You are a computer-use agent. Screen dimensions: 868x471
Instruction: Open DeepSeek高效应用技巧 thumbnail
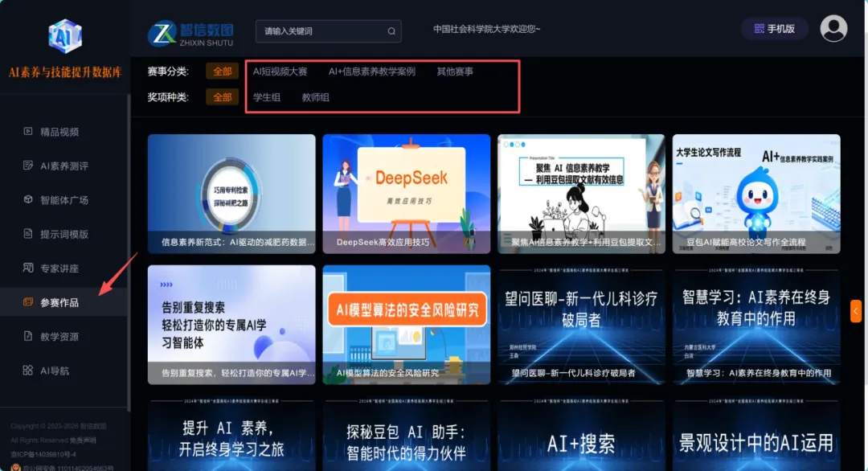tap(407, 194)
